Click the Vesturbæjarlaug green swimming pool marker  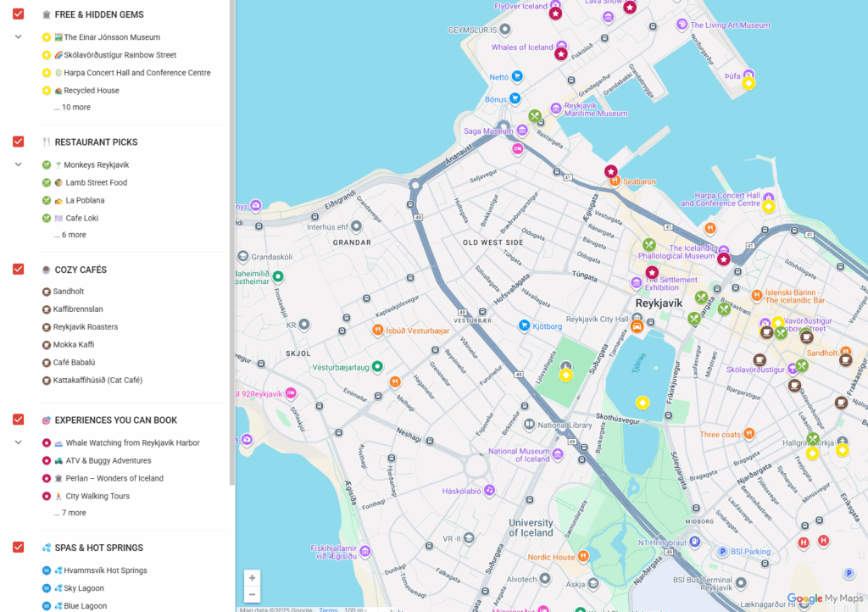pos(378,367)
